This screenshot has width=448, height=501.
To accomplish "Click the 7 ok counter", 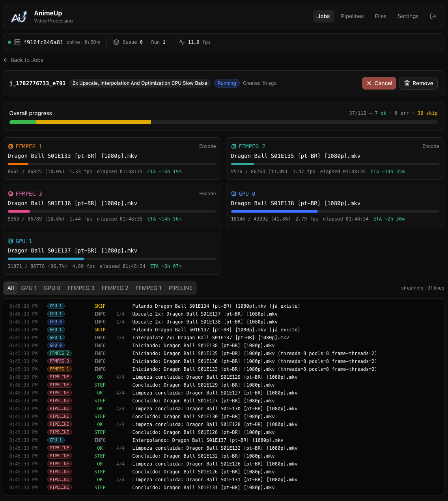I will point(381,113).
